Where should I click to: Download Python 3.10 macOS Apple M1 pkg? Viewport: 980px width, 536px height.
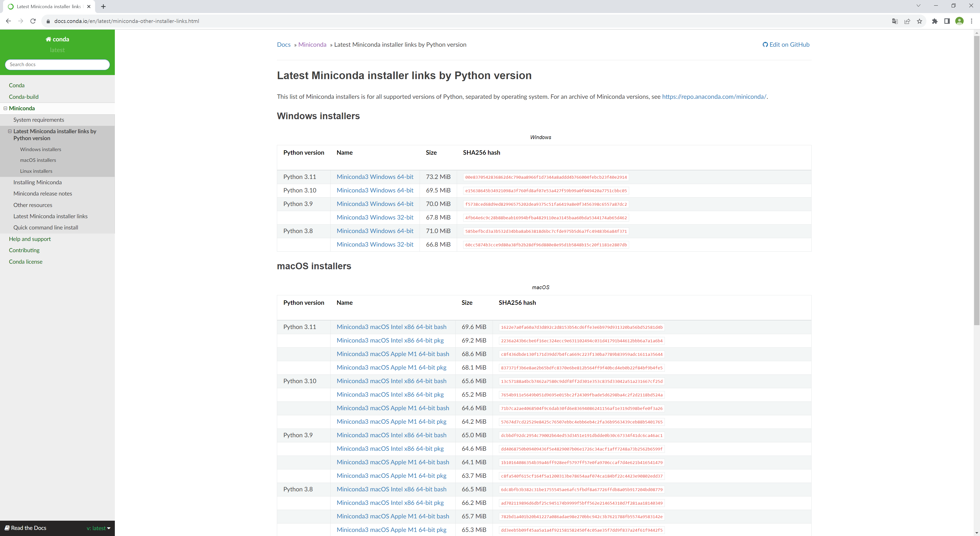pyautogui.click(x=391, y=421)
